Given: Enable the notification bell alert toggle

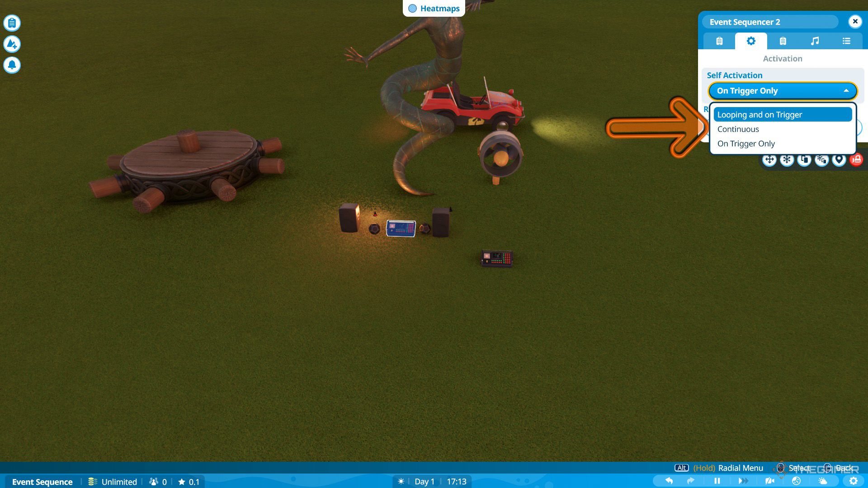Looking at the screenshot, I should pyautogui.click(x=12, y=64).
